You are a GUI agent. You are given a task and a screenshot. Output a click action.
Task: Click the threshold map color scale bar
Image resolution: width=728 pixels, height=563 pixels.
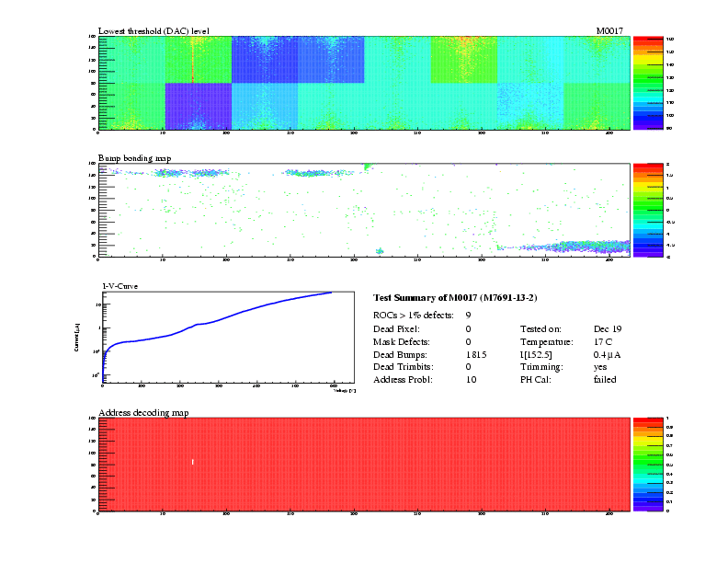click(x=648, y=83)
